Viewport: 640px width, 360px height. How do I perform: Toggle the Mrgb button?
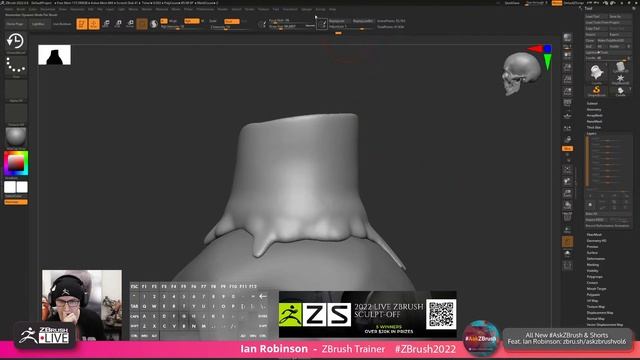pyautogui.click(x=173, y=21)
